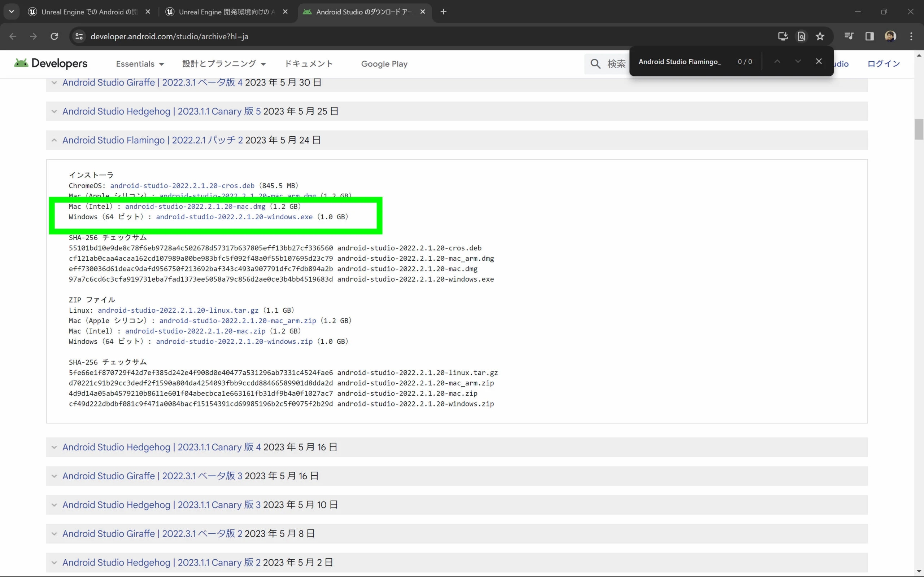Download the android-studio-2022.2.1.20-windows.exe installer
924x577 pixels.
tap(234, 217)
